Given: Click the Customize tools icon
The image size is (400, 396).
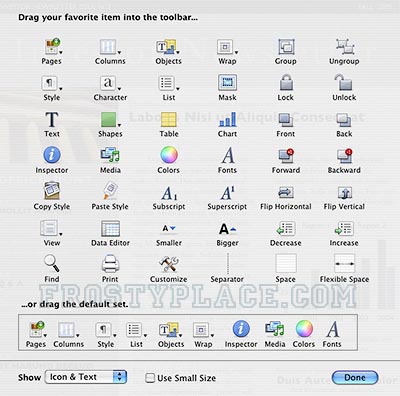Looking at the screenshot, I should [169, 264].
